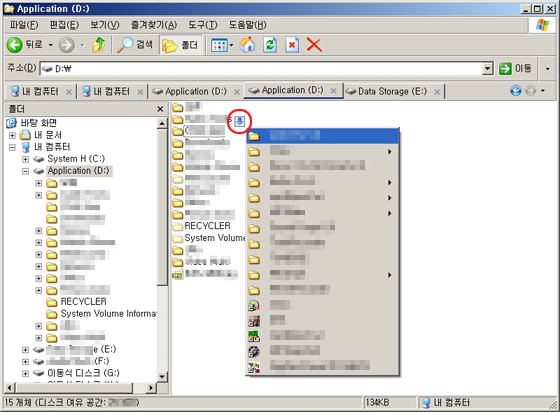Click the page with red x icon

click(x=292, y=45)
